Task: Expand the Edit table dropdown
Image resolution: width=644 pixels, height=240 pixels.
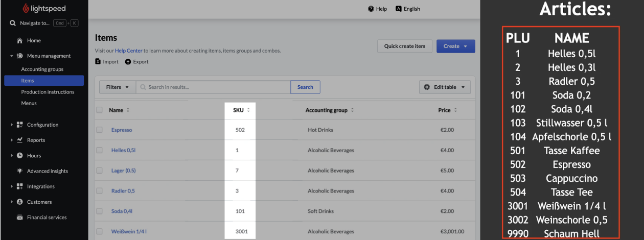Action: click(x=444, y=87)
